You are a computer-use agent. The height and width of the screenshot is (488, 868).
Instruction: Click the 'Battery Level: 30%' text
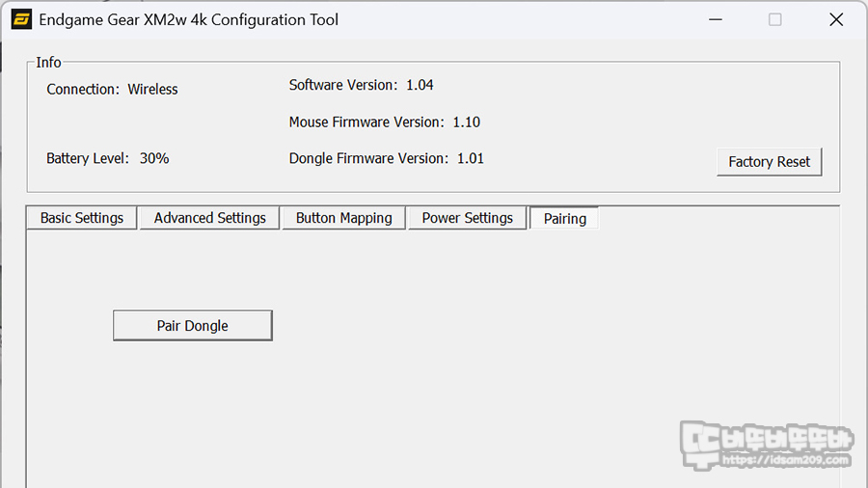[107, 158]
